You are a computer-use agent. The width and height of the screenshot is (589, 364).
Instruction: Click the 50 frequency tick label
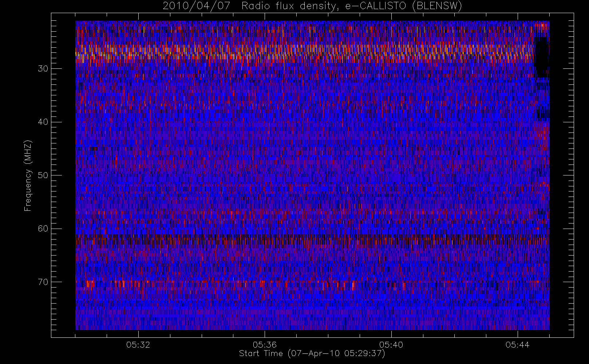coord(43,175)
